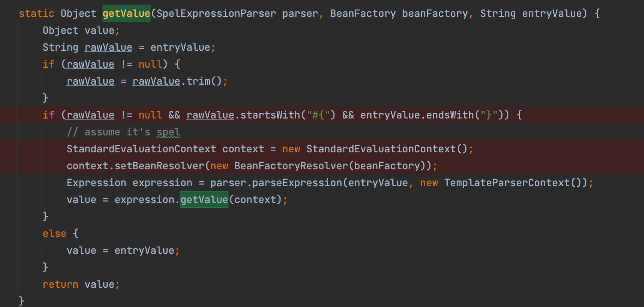Click the 'value = entryValue;' assignment line
Image resolution: width=644 pixels, height=307 pixels.
[123, 250]
